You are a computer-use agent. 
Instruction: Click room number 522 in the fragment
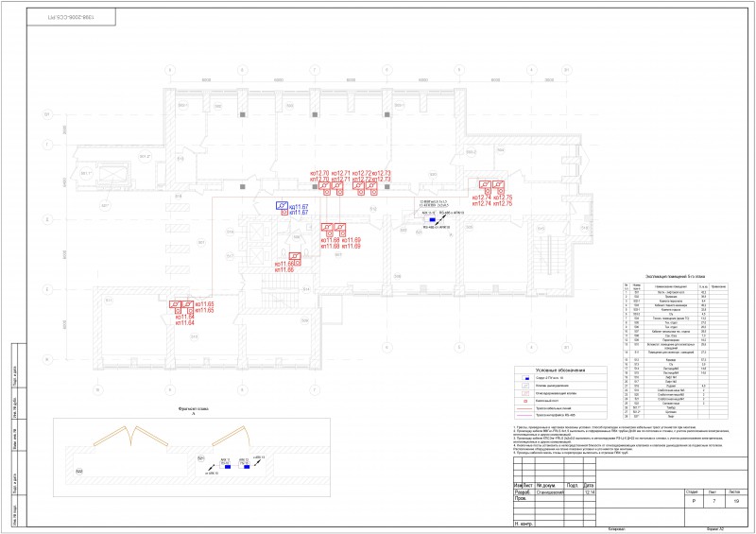tap(79, 472)
